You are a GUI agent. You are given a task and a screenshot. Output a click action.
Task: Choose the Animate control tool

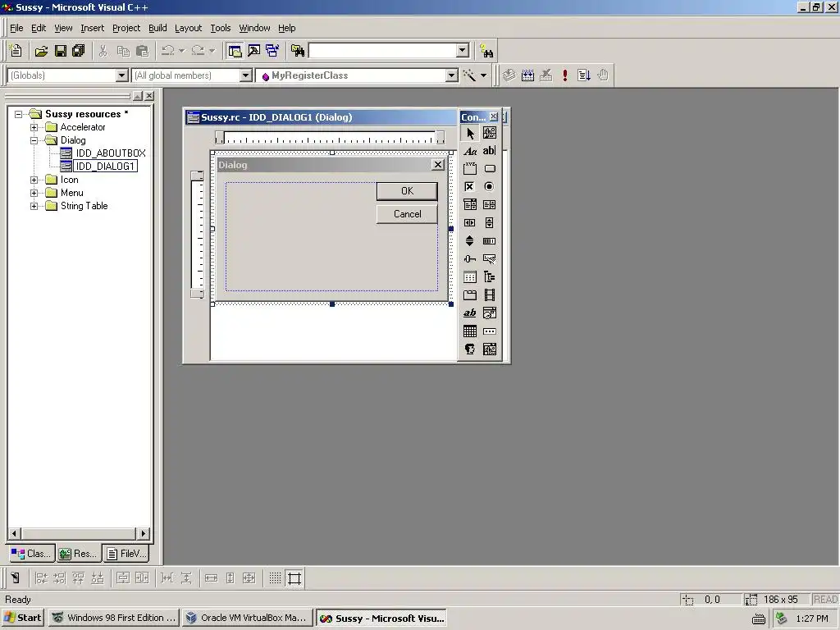pos(490,295)
